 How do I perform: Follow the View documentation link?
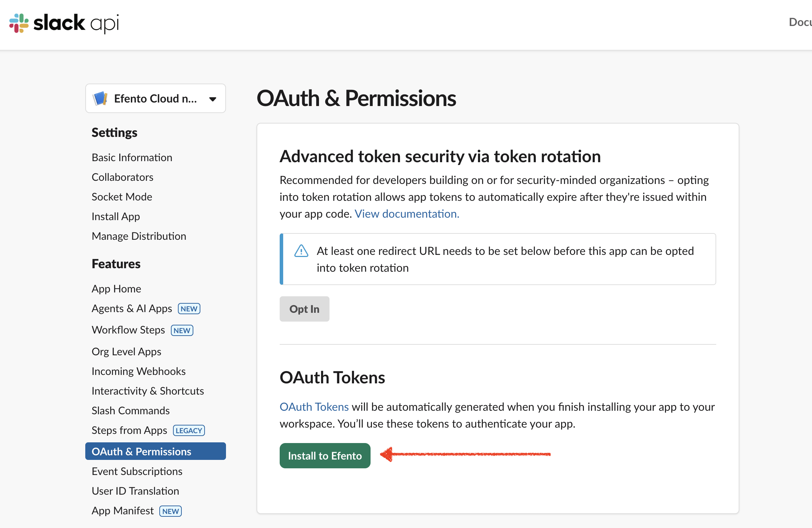click(407, 214)
